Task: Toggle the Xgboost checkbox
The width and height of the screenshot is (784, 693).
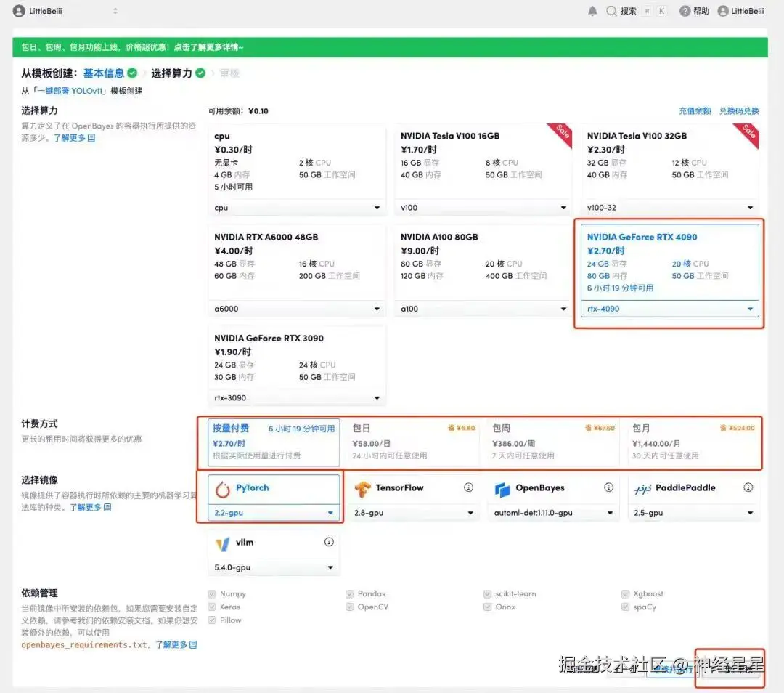Action: pyautogui.click(x=625, y=594)
